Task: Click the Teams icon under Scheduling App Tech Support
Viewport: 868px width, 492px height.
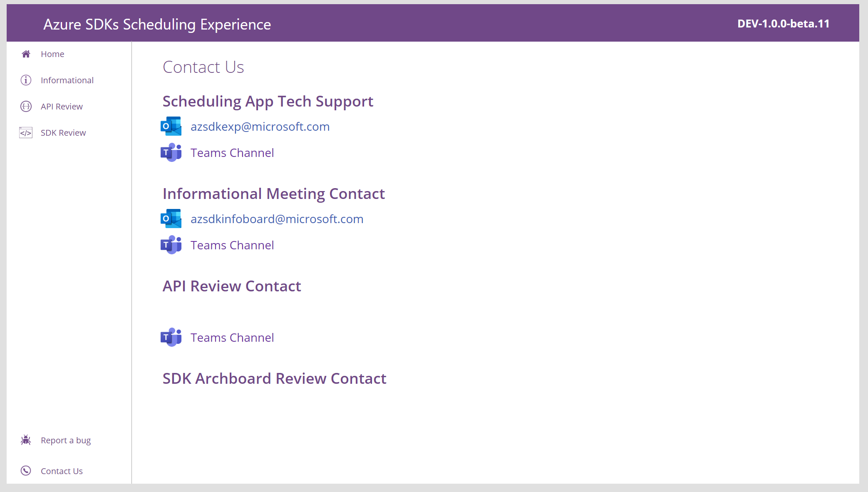Action: coord(171,153)
